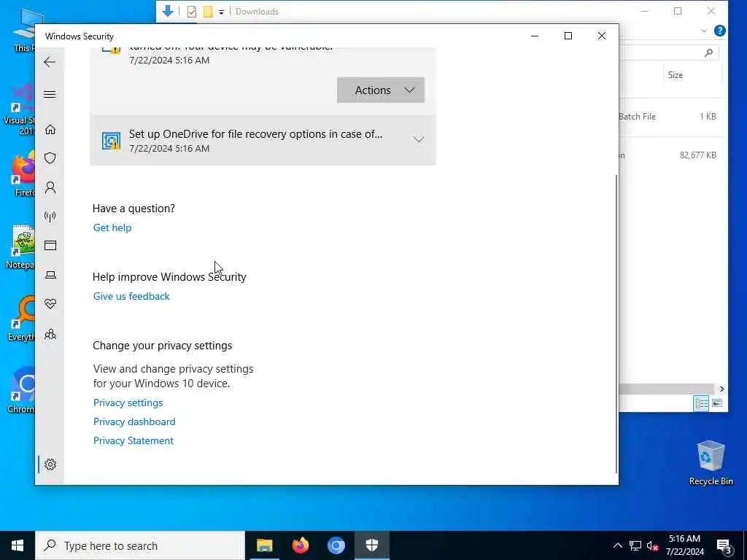This screenshot has width=747, height=560.
Task: Open the Windows Start menu
Action: (18, 545)
